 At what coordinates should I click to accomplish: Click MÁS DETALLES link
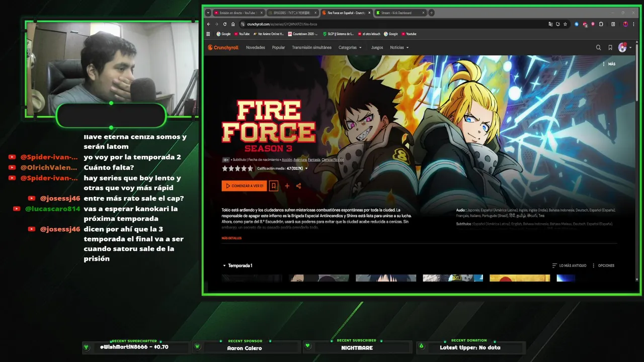(231, 238)
